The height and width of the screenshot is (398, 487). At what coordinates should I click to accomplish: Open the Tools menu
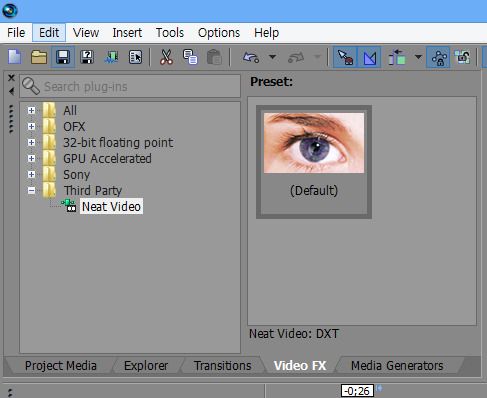(x=170, y=33)
